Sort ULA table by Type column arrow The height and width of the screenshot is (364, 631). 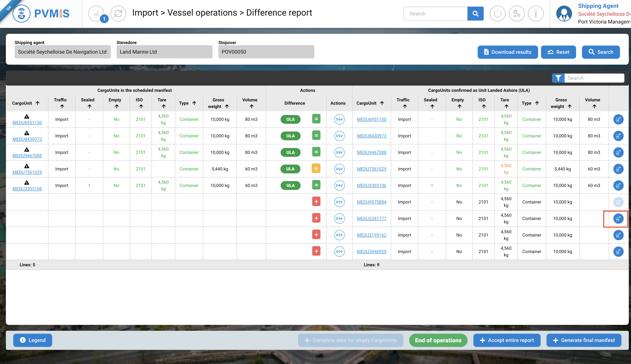coord(537,103)
